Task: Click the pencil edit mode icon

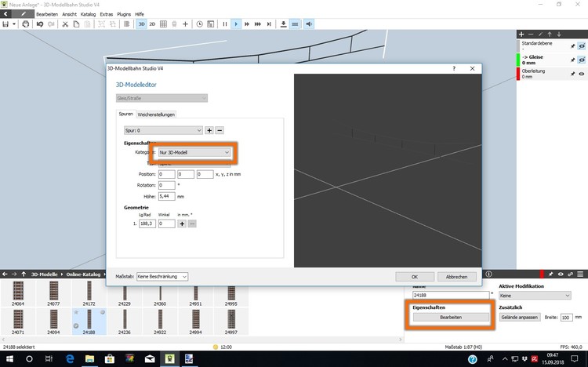Action: pyautogui.click(x=24, y=14)
